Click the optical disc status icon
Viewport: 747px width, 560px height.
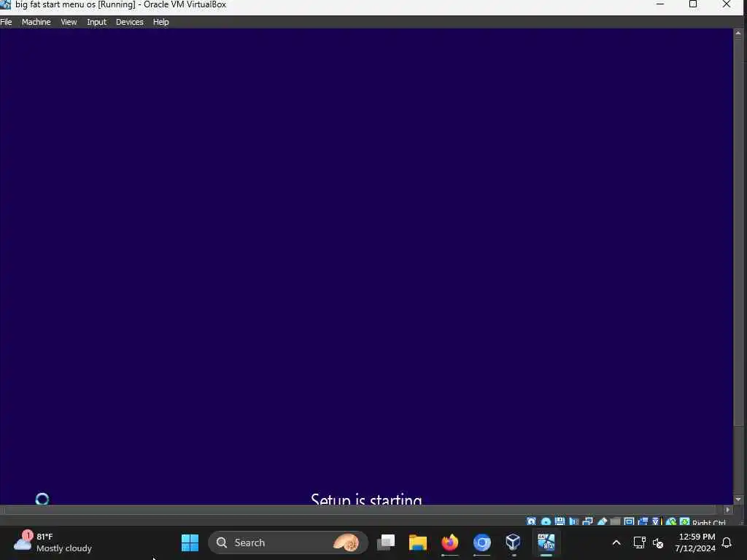pos(546,521)
